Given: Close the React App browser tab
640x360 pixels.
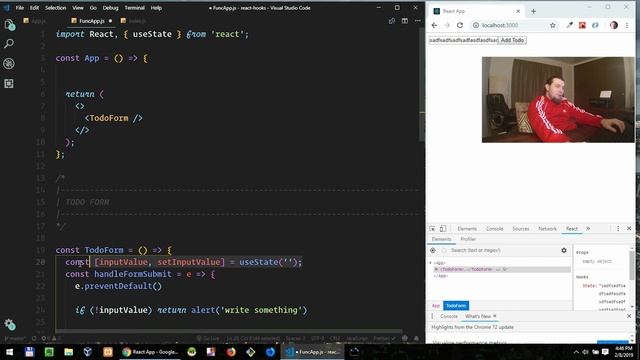Looking at the screenshot, I should pos(518,11).
